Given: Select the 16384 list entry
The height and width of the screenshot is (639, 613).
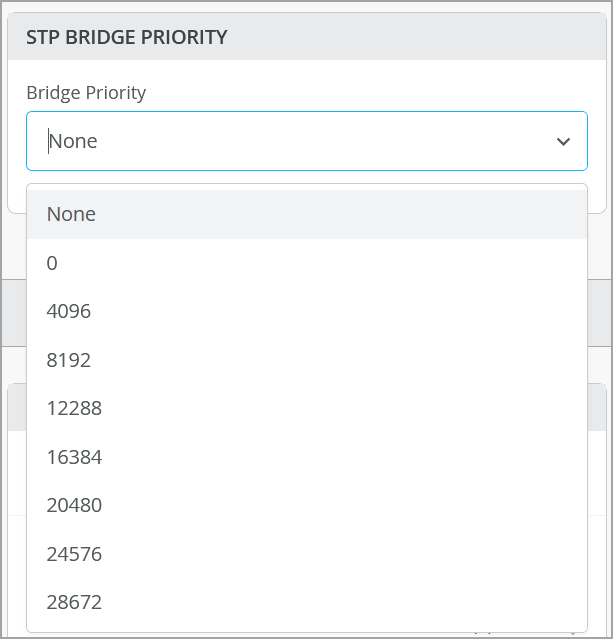Looking at the screenshot, I should pos(74,457).
